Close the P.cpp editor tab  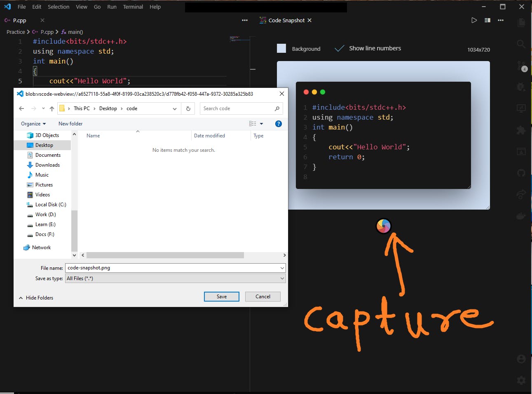[x=42, y=20]
